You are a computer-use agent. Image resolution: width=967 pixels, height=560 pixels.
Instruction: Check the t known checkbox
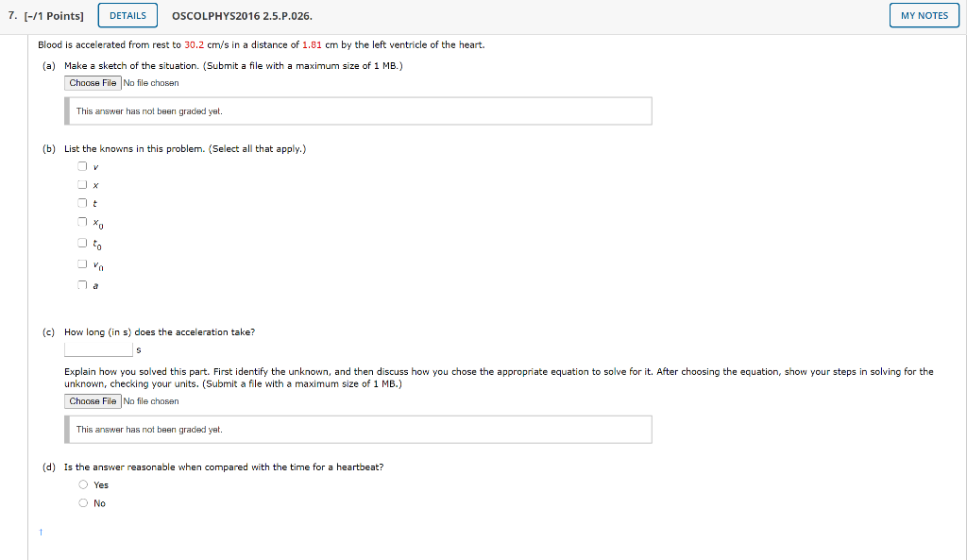pyautogui.click(x=82, y=203)
